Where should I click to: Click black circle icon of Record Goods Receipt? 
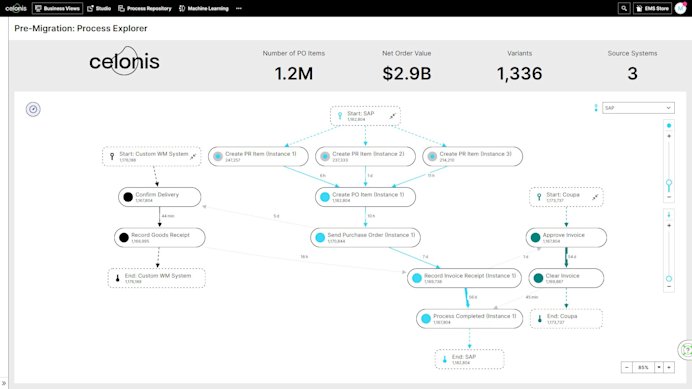124,238
